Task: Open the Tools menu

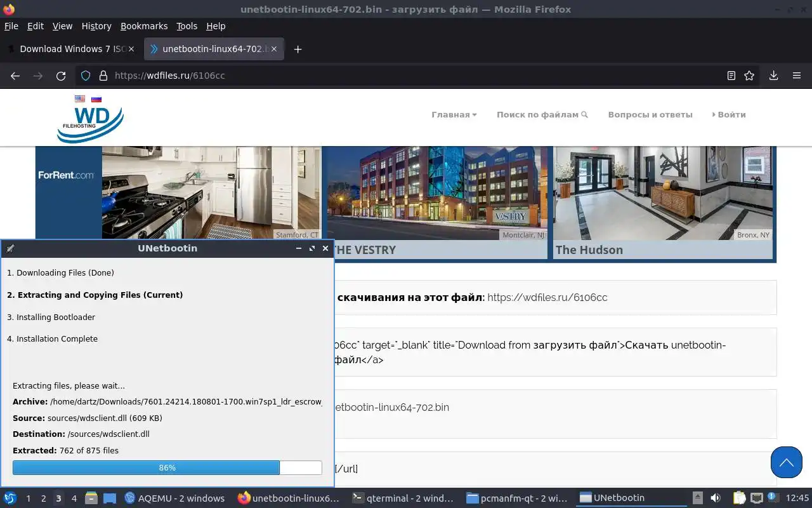Action: pyautogui.click(x=187, y=26)
